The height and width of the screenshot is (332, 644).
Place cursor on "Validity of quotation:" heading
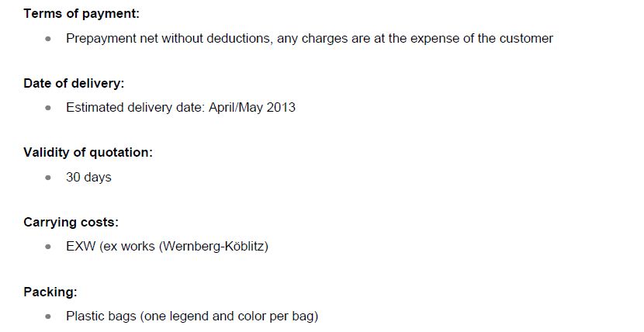pos(88,153)
